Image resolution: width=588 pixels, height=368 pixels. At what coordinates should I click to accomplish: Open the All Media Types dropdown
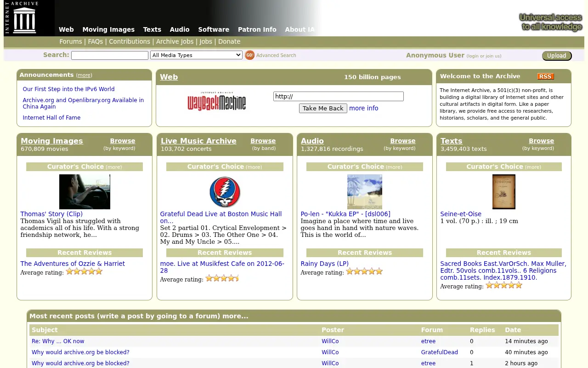click(x=196, y=55)
